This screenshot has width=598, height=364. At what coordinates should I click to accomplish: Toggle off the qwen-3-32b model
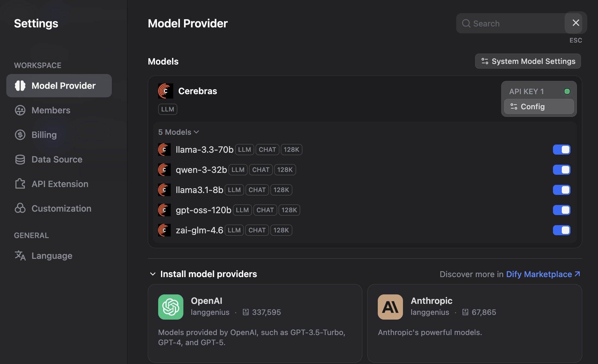click(x=562, y=170)
